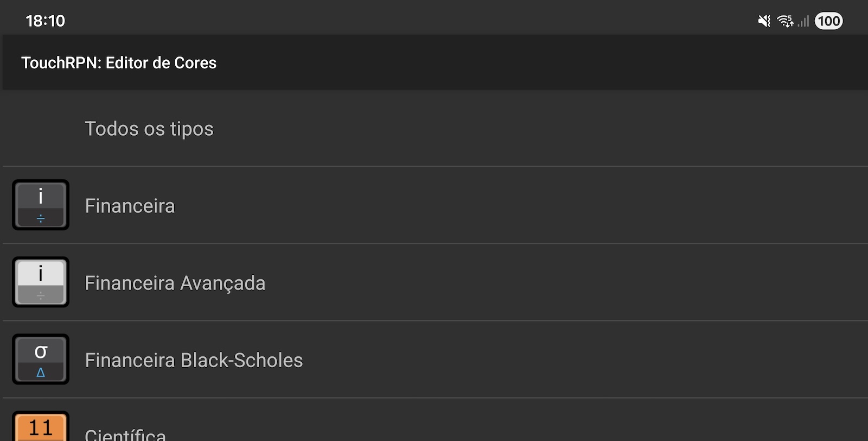This screenshot has width=868, height=441.
Task: Tap the sigma Black-Scholes key icon
Action: 41,359
